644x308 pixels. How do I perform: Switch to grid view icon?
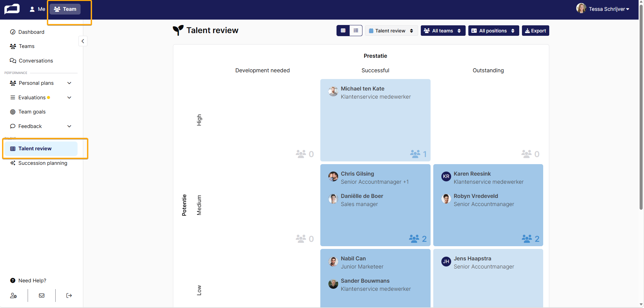343,31
